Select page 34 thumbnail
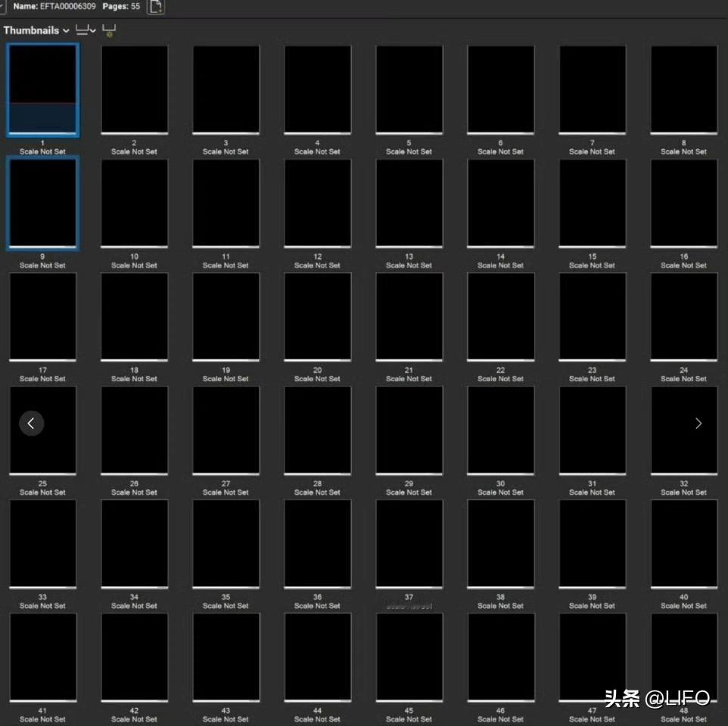Image resolution: width=728 pixels, height=726 pixels. click(135, 544)
